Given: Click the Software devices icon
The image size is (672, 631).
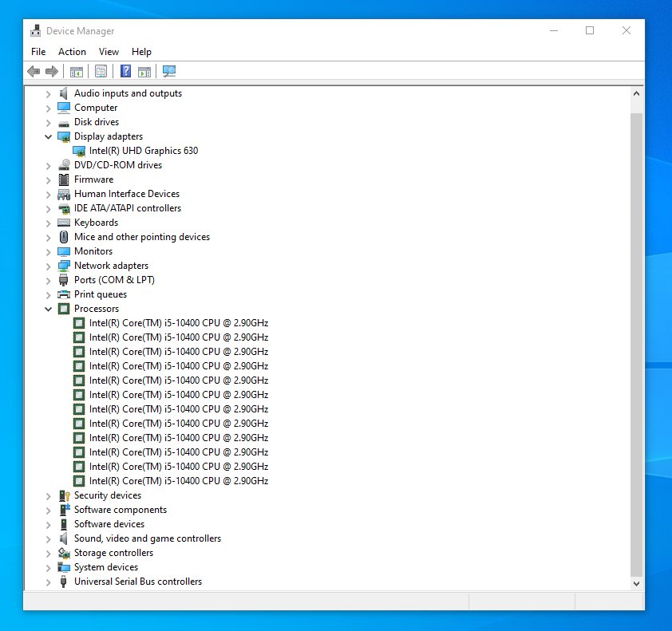Looking at the screenshot, I should tap(64, 524).
